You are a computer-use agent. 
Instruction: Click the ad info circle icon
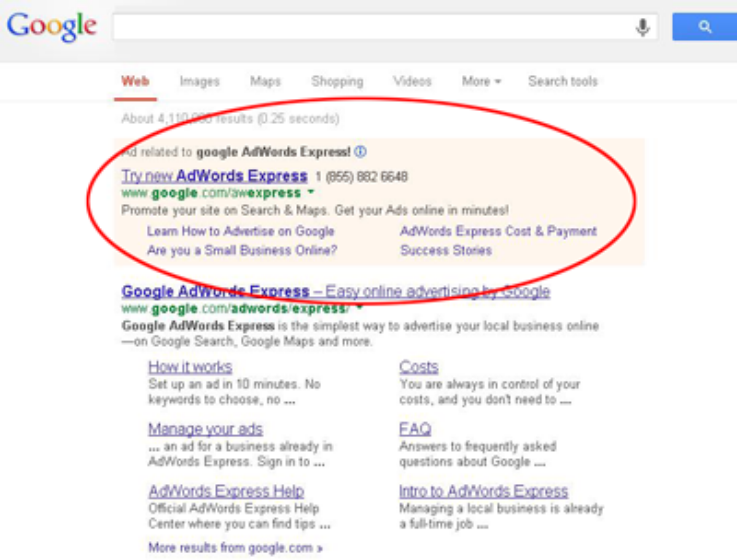point(361,152)
